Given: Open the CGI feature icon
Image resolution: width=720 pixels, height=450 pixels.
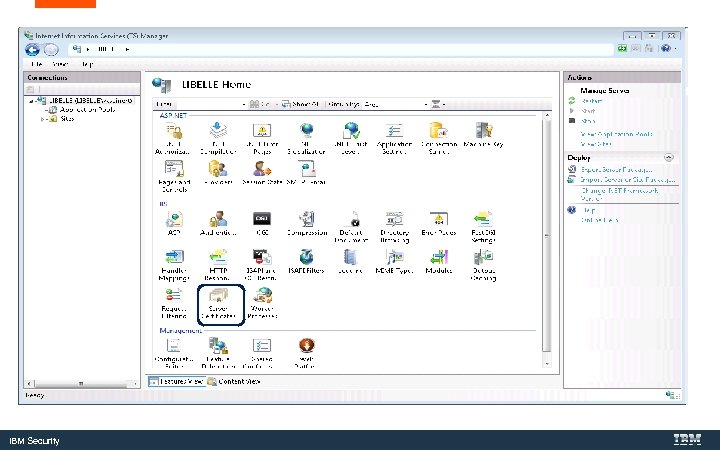Looking at the screenshot, I should click(262, 224).
